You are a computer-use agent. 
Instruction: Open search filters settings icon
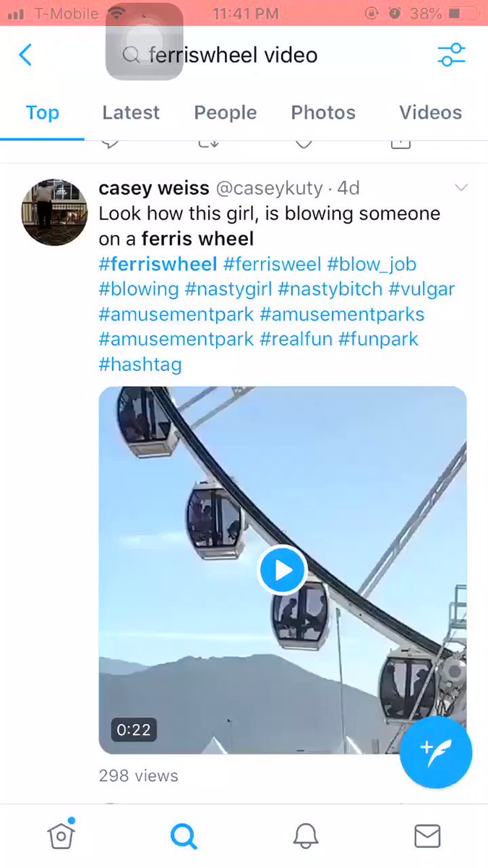coord(451,54)
